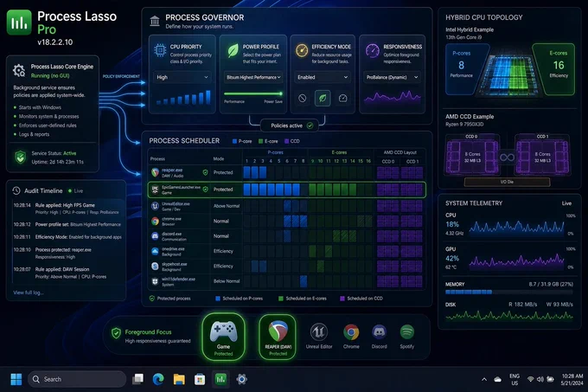The width and height of the screenshot is (588, 392).
Task: Open the Windows Start button
Action: [x=16, y=379]
